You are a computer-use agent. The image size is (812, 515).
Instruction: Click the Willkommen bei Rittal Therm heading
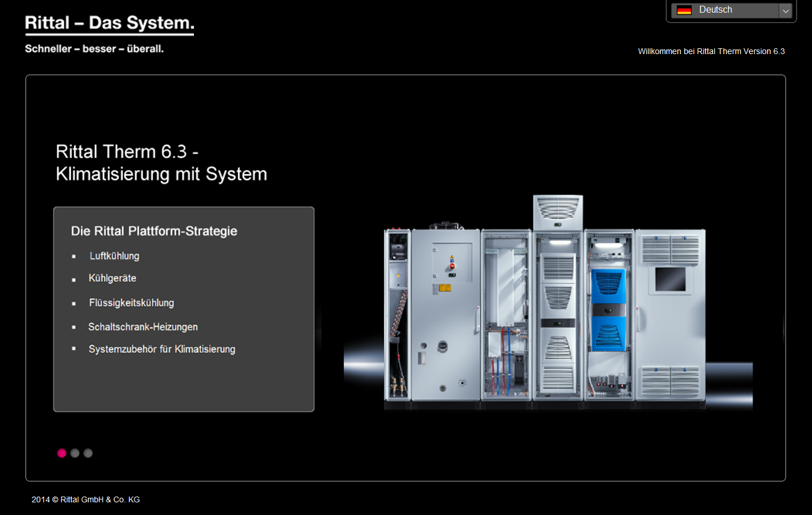[711, 51]
